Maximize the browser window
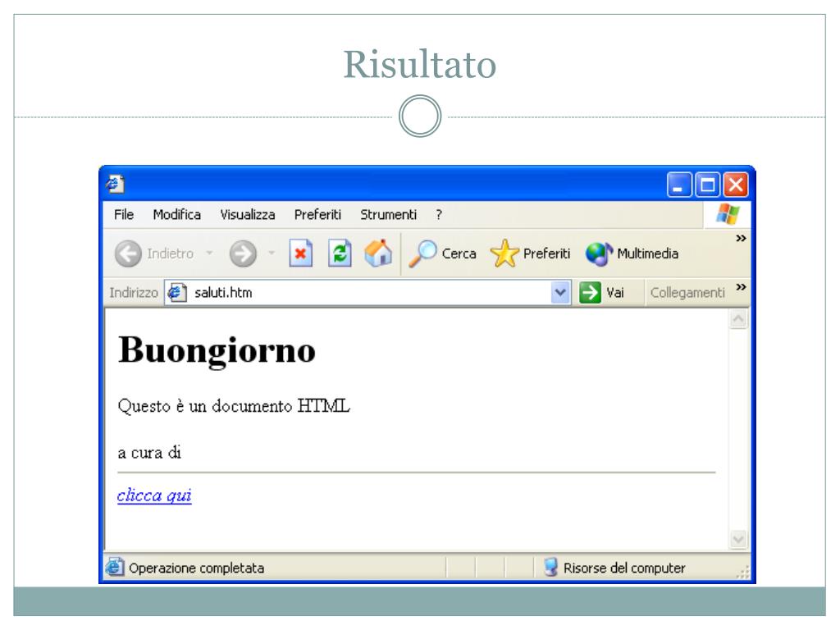Image resolution: width=840 pixels, height=630 pixels. pyautogui.click(x=708, y=185)
